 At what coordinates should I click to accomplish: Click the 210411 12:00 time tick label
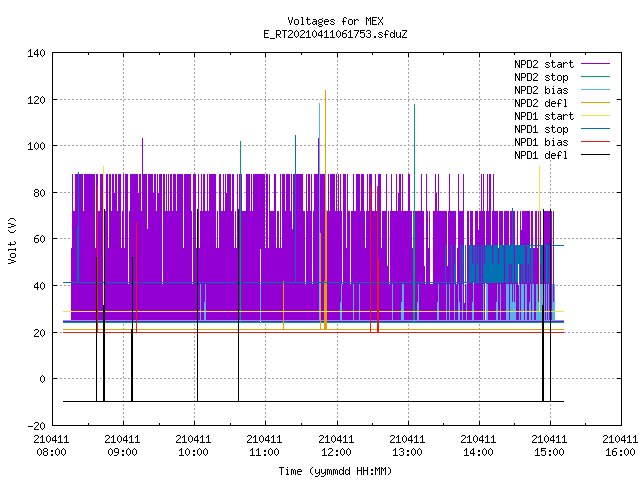click(x=336, y=446)
